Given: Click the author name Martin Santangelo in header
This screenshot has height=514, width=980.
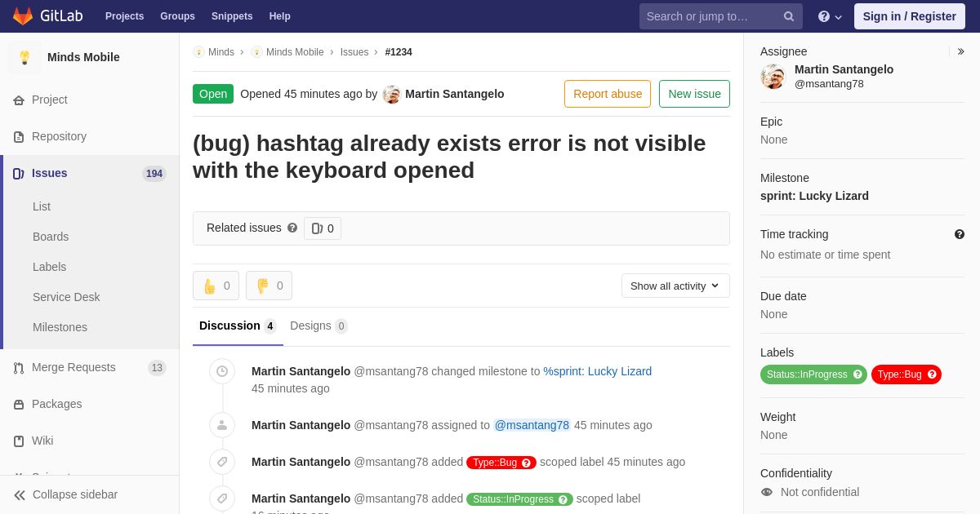Looking at the screenshot, I should pyautogui.click(x=455, y=94).
